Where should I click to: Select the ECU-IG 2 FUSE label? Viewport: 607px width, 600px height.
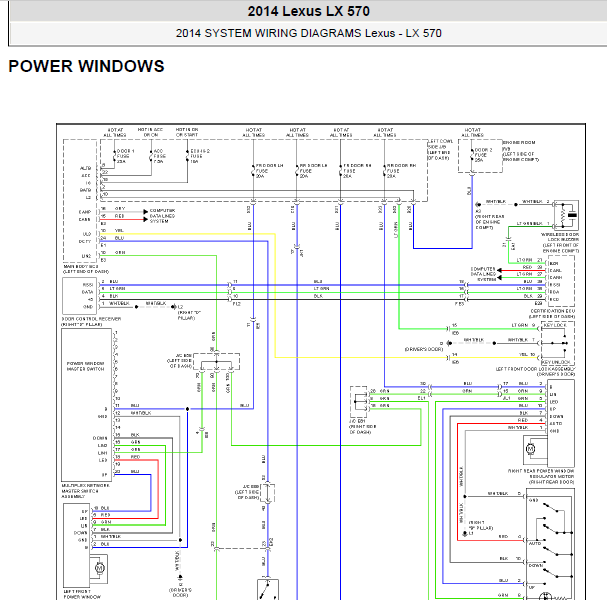tap(200, 156)
